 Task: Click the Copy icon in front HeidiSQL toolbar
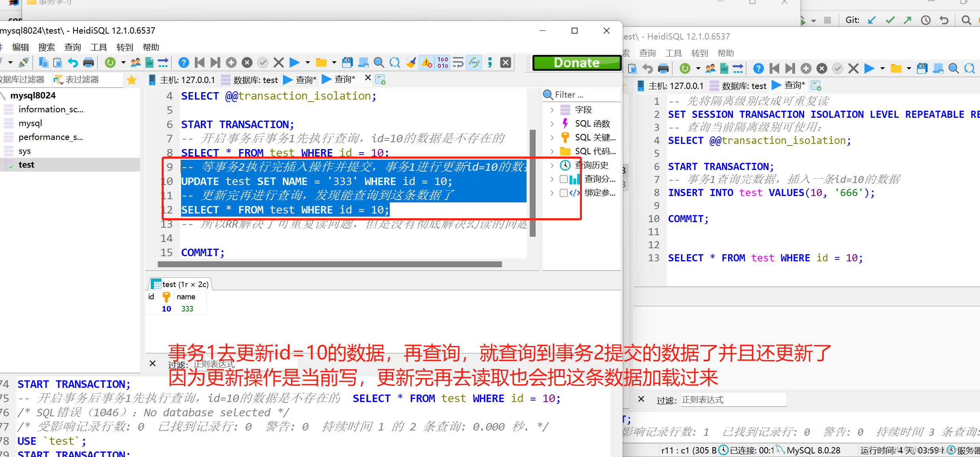[x=43, y=62]
